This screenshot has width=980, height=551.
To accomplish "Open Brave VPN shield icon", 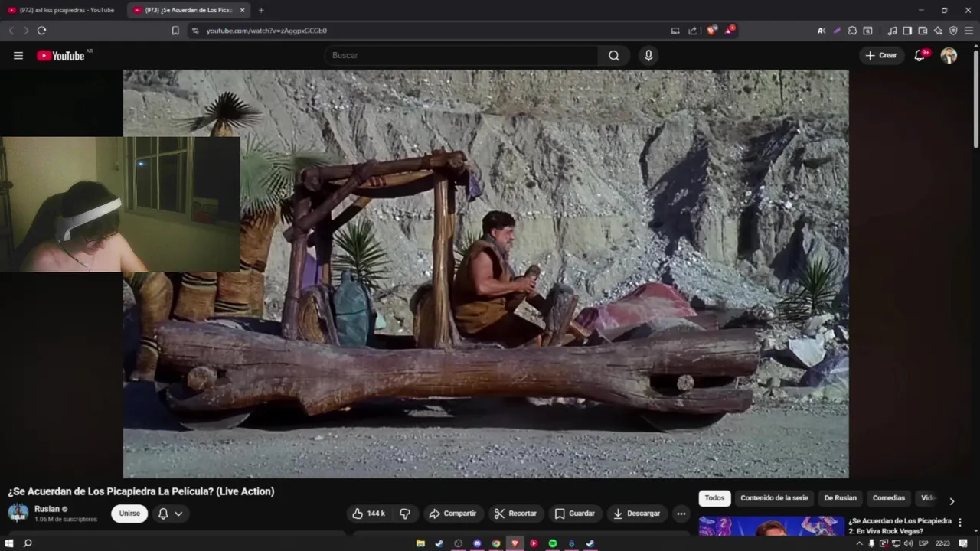I will (x=953, y=31).
